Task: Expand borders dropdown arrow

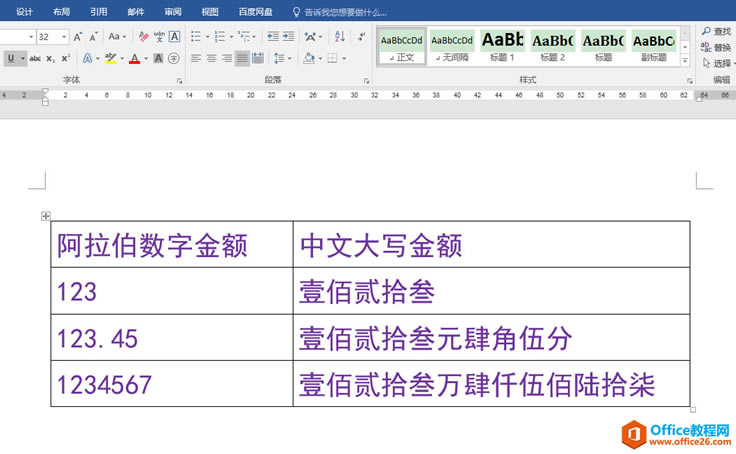Action: click(344, 58)
